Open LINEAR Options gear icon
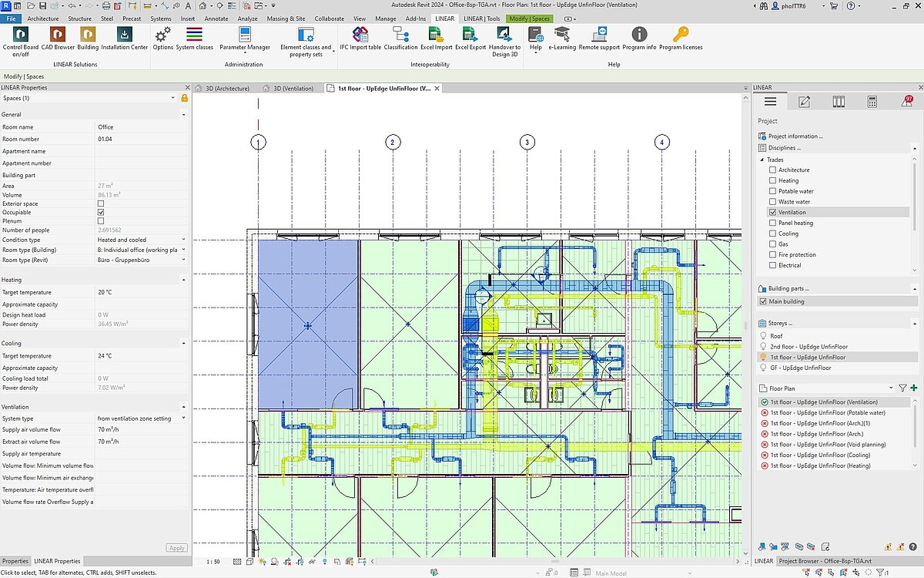 [x=162, y=35]
